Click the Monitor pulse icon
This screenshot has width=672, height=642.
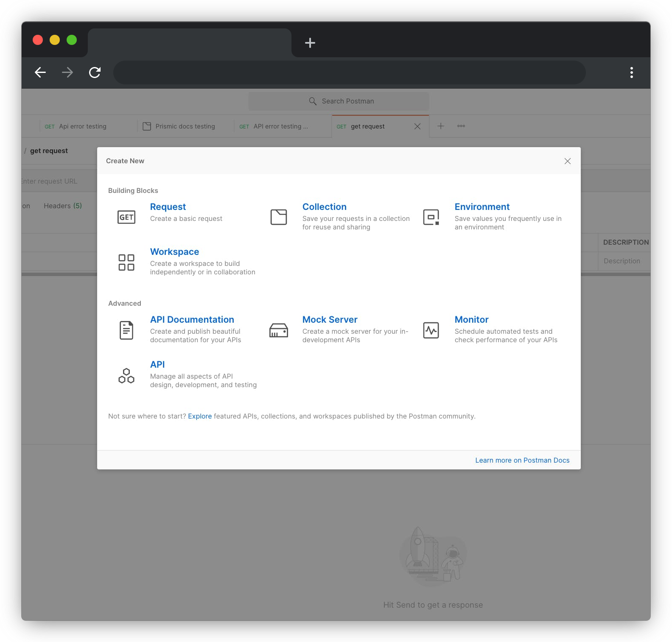click(431, 330)
